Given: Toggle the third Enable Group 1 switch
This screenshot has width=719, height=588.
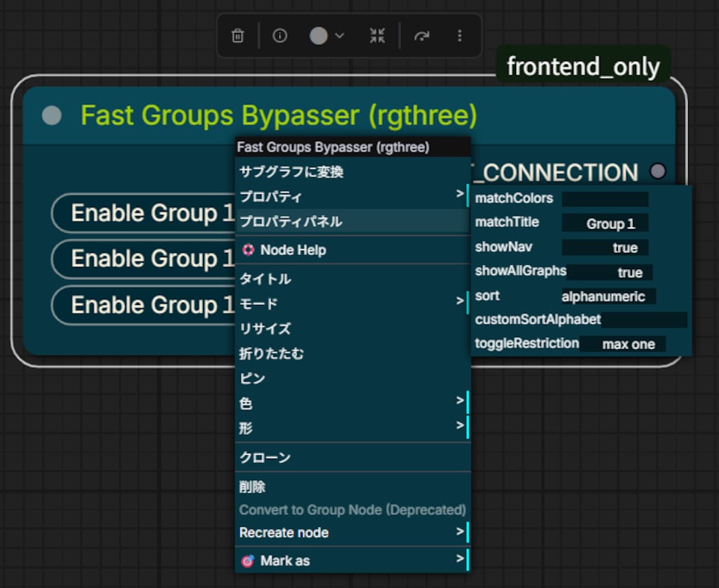Looking at the screenshot, I should pyautogui.click(x=143, y=305).
